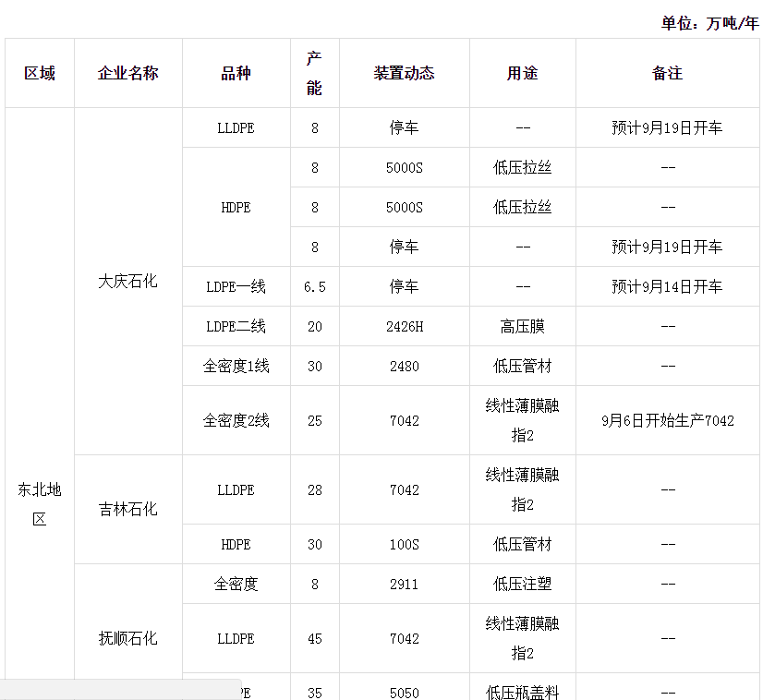
Task: Select 低压管材 in the 全密度1线 row
Action: [x=522, y=366]
